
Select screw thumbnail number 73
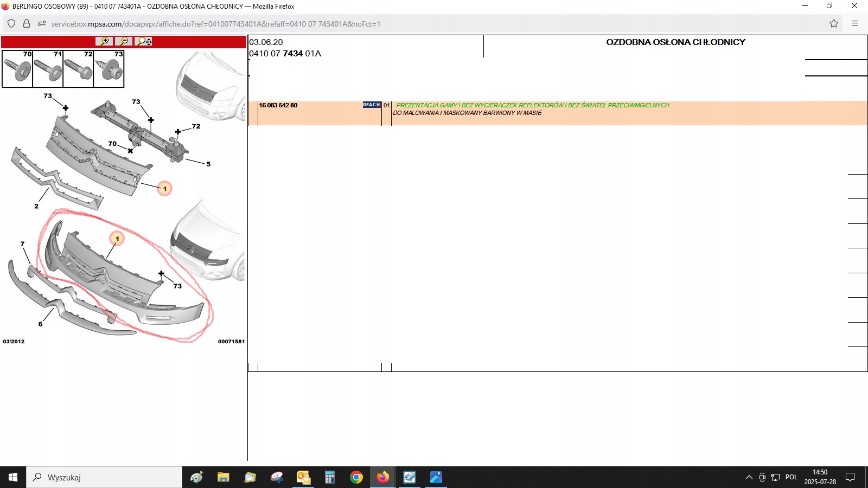[x=108, y=69]
